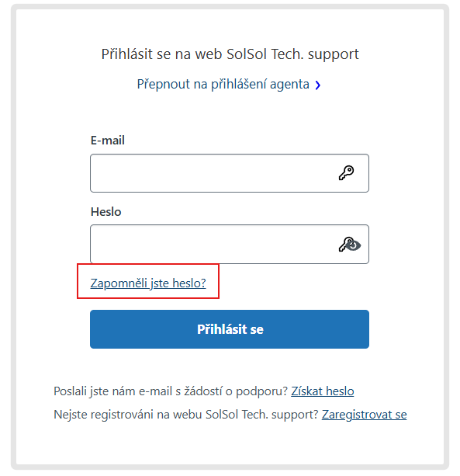The height and width of the screenshot is (476, 460).
Task: Click the Heslo field label
Action: [x=105, y=211]
